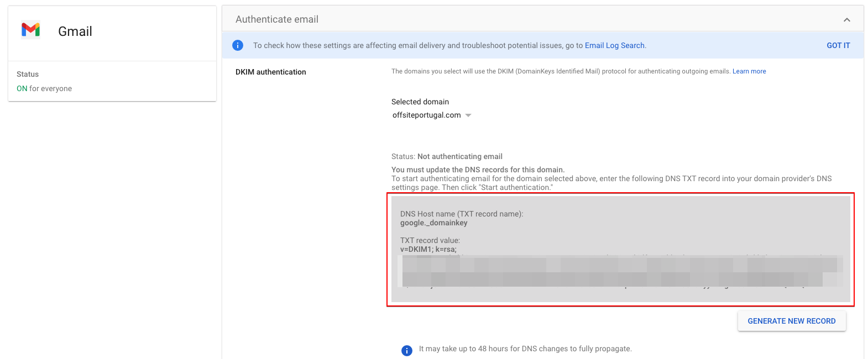The width and height of the screenshot is (868, 359).
Task: Click the blue info icon in the banner
Action: coord(238,45)
